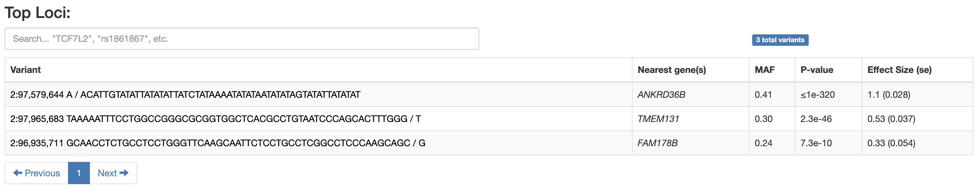The height and width of the screenshot is (191, 980).
Task: Click the left arrow icon on Previous
Action: 18,173
